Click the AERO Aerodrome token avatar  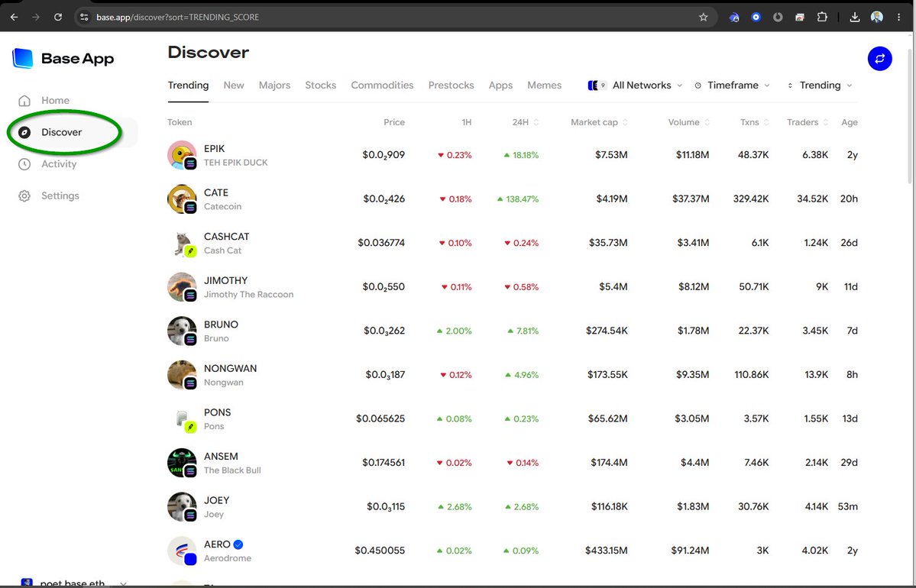[182, 551]
